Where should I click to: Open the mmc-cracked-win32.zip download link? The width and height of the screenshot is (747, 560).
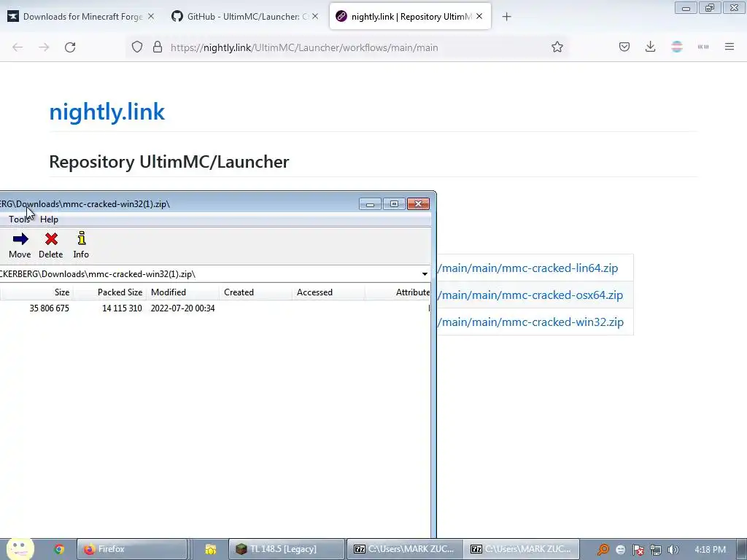tap(530, 322)
